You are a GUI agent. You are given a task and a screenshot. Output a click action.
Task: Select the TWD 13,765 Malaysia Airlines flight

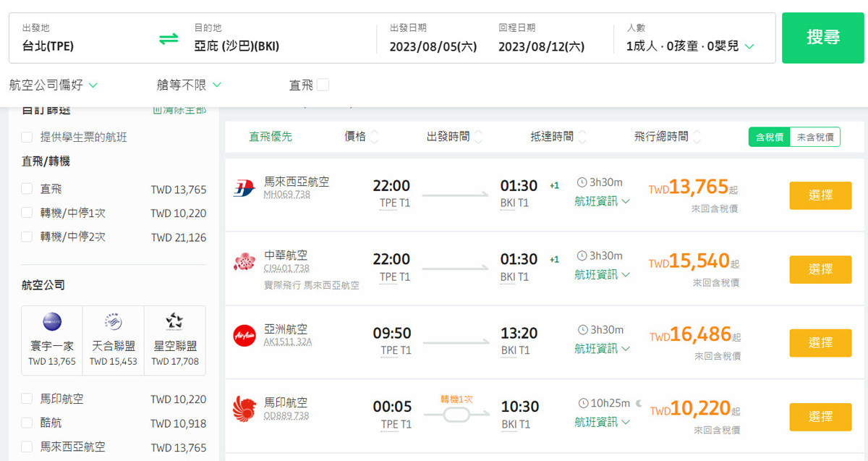[x=820, y=195]
